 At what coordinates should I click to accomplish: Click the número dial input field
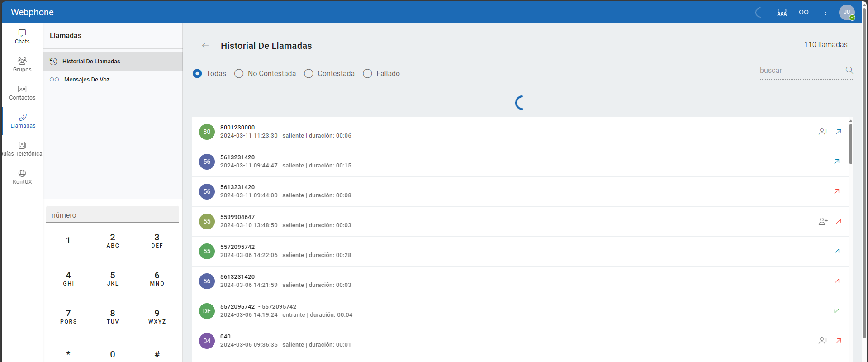[x=113, y=215]
